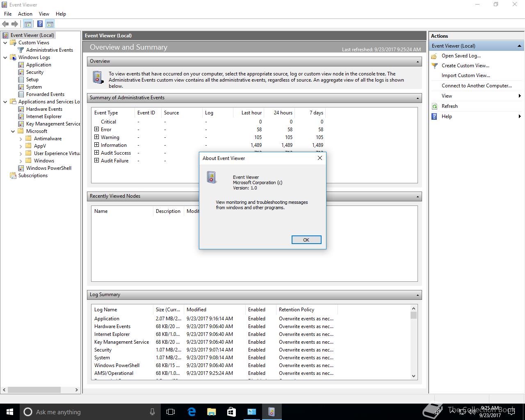Open the Action Center notification icon
This screenshot has height=420, width=525.
511,412
